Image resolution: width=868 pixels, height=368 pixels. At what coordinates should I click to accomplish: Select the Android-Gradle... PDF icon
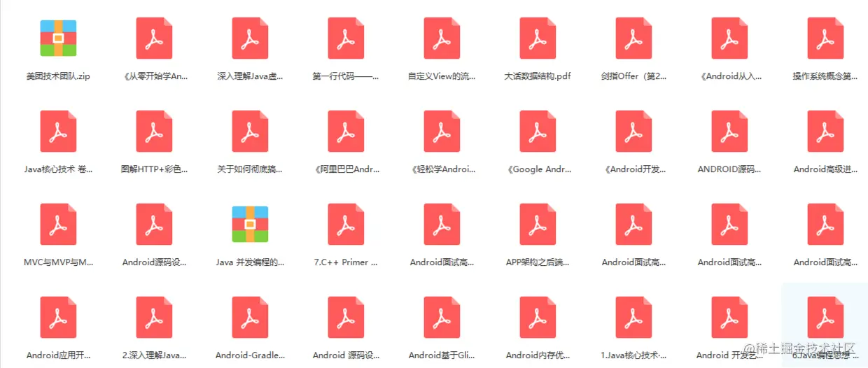click(x=250, y=317)
